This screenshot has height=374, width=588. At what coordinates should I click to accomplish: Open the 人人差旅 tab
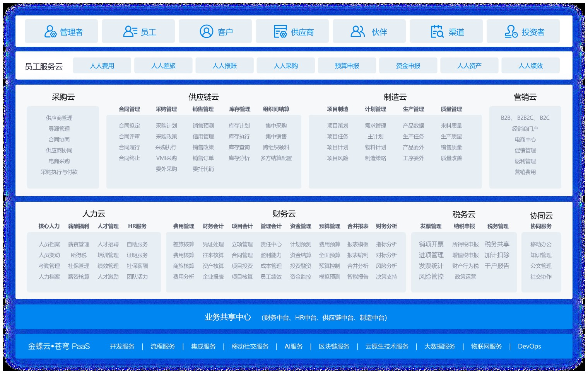click(163, 66)
